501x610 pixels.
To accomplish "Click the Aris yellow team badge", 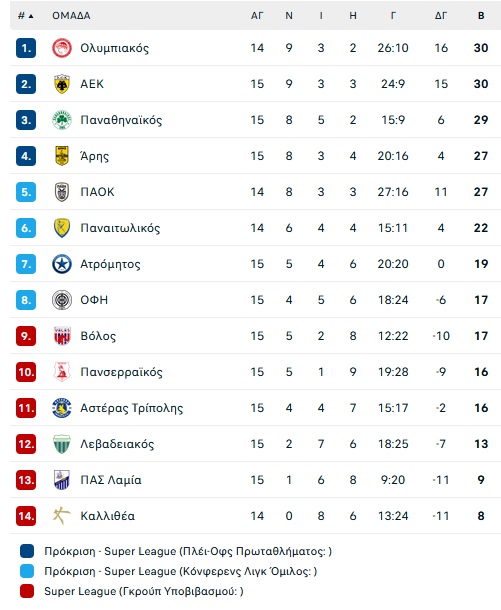I will point(62,156).
